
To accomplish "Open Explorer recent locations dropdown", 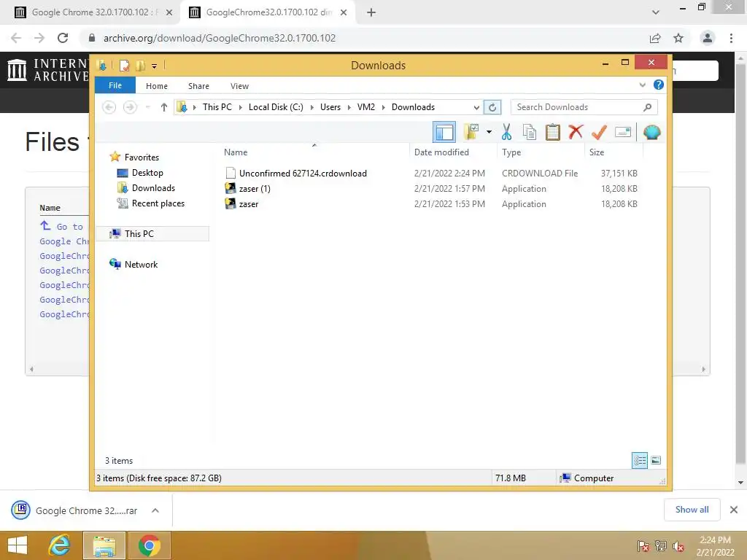I will point(148,107).
